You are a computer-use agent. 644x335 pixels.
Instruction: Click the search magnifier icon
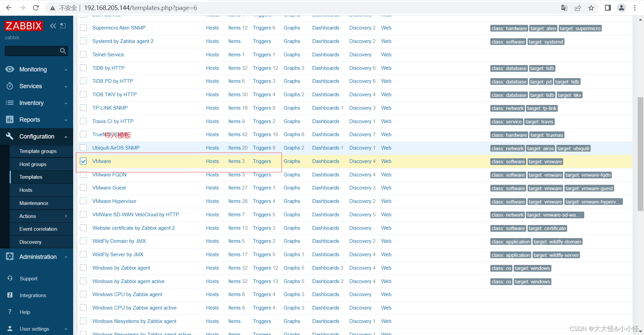tap(63, 51)
